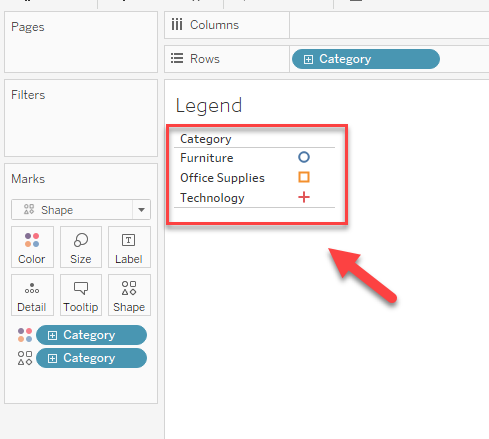The height and width of the screenshot is (439, 489).
Task: Open the Shape mark card button
Action: pos(129,295)
